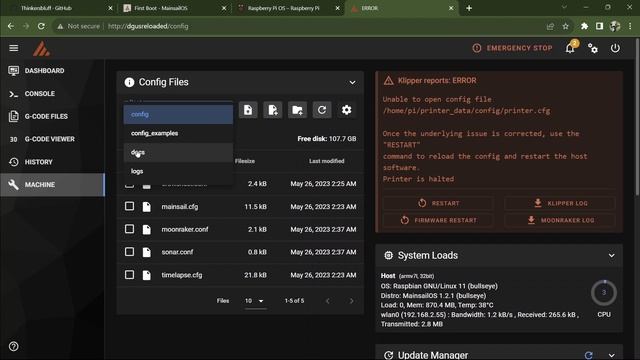Click the browser address bar URL
Viewport: 640px width, 360px height.
click(148, 26)
